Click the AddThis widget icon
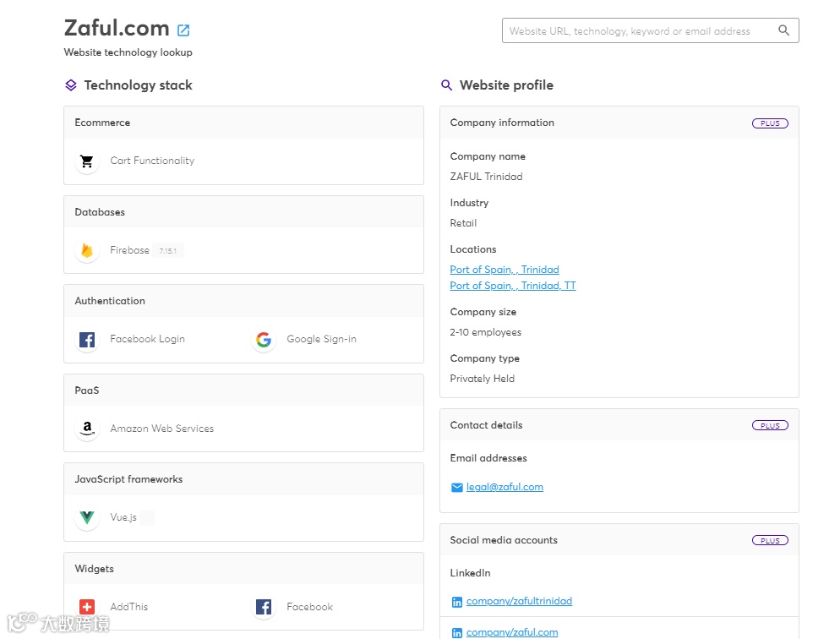Screen dimensions: 840x639 [x=87, y=607]
